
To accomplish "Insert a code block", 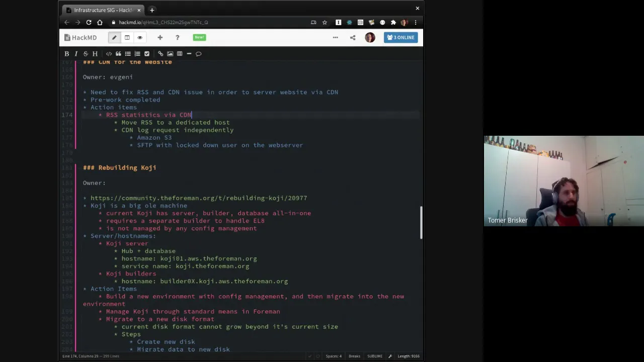I will coord(109,54).
